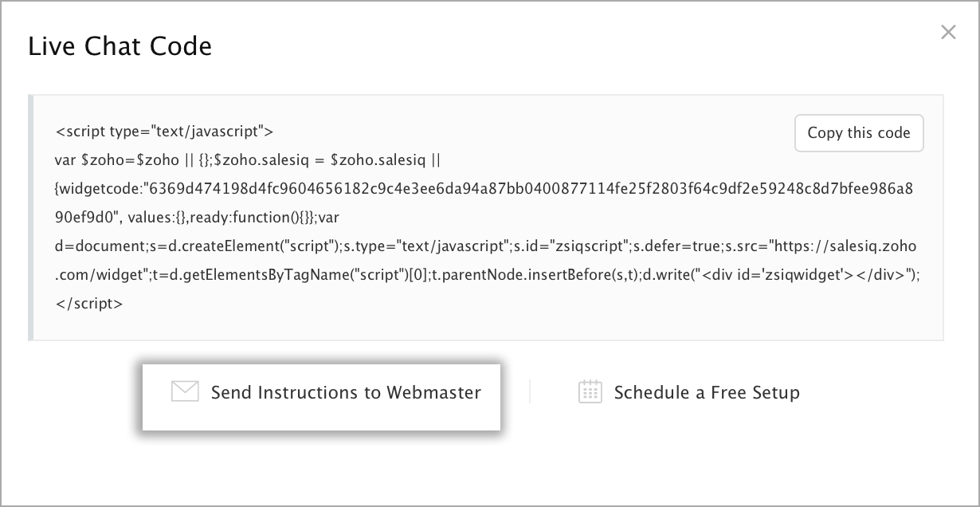This screenshot has height=507, width=980.
Task: Click the d=document;s=d.createElement code text
Action: coord(197,246)
